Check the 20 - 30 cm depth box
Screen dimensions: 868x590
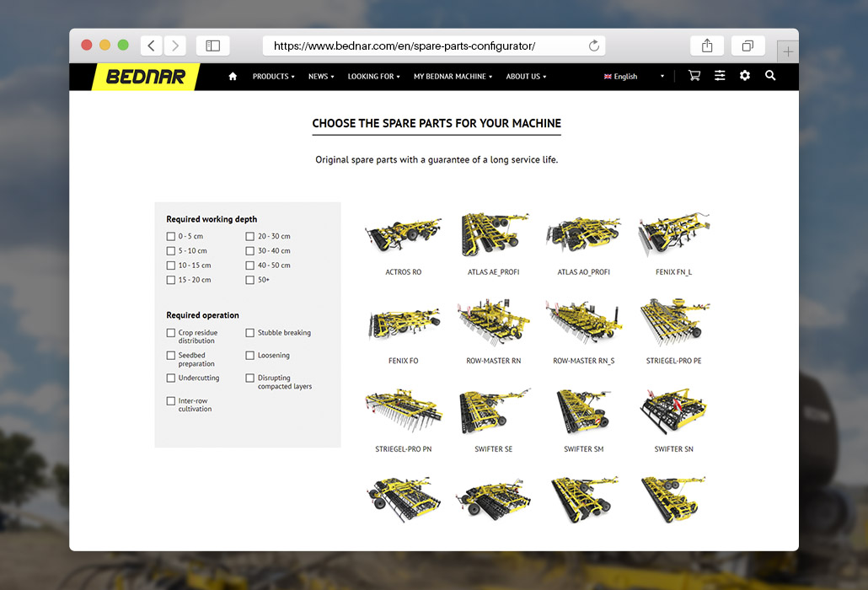tap(250, 236)
